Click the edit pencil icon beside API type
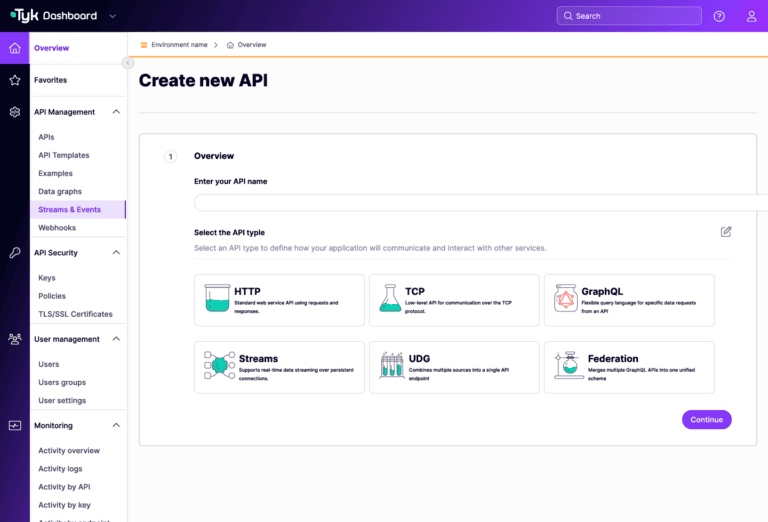The height and width of the screenshot is (522, 768). point(726,232)
